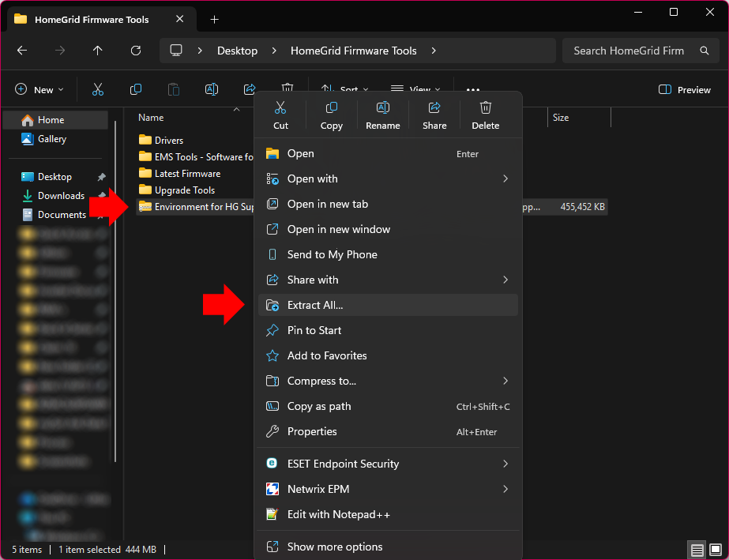Open the New dropdown in toolbar

(x=39, y=89)
